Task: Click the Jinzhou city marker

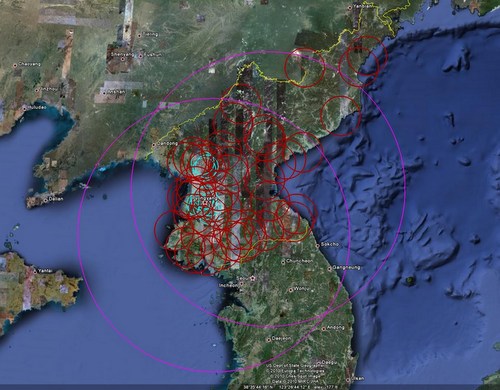Action: click(x=36, y=90)
